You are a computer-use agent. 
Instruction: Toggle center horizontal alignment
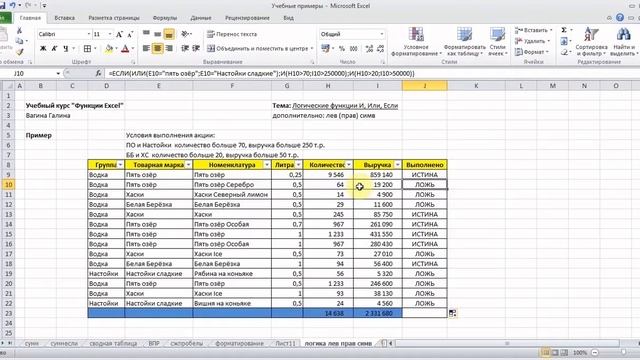(158, 49)
